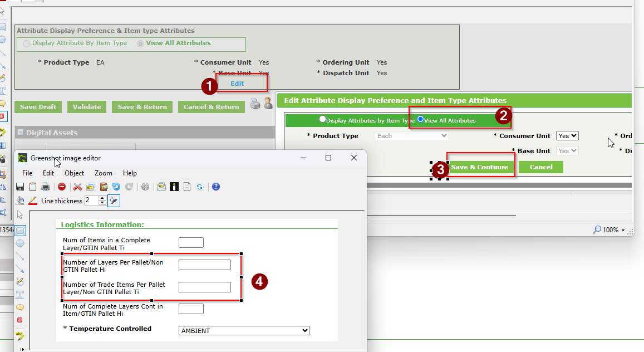Click the blue Edit link
This screenshot has height=352, width=644.
pos(237,84)
